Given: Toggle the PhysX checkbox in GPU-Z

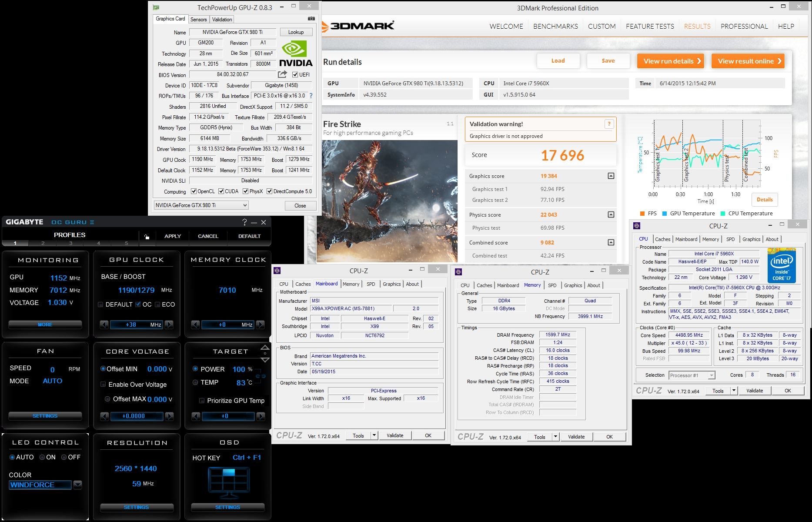Looking at the screenshot, I should [x=246, y=191].
